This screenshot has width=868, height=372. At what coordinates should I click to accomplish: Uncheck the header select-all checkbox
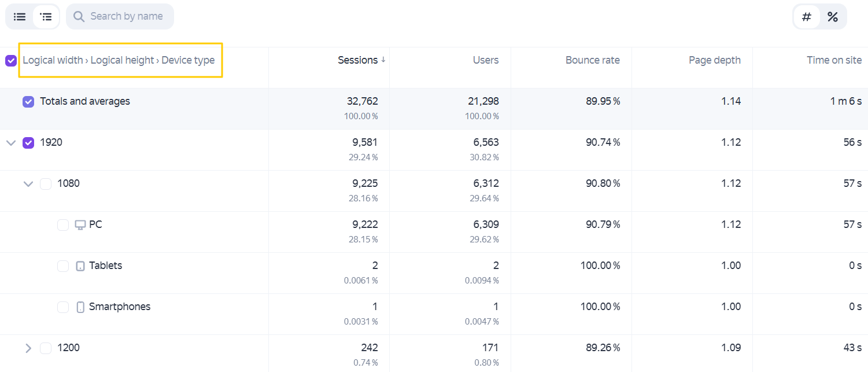click(11, 60)
